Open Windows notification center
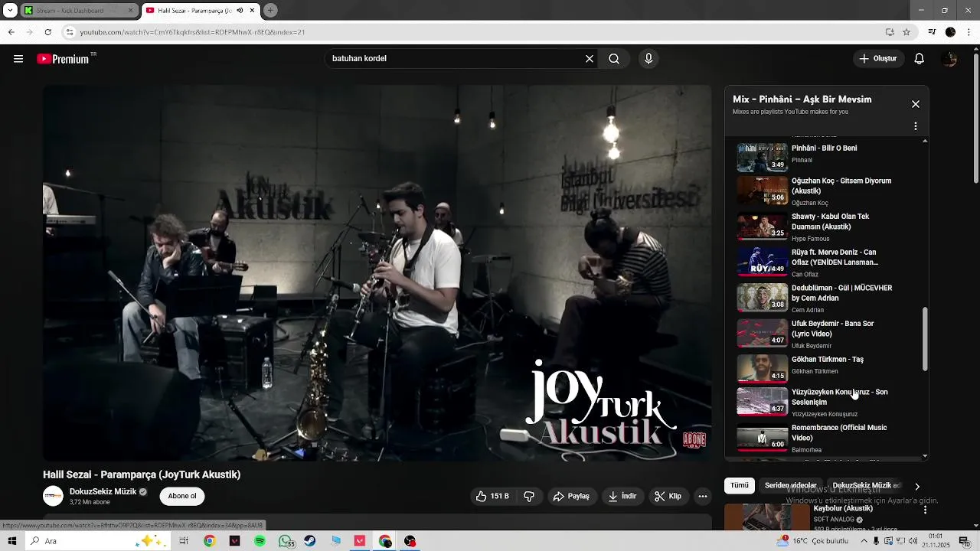980x551 pixels. tap(965, 541)
